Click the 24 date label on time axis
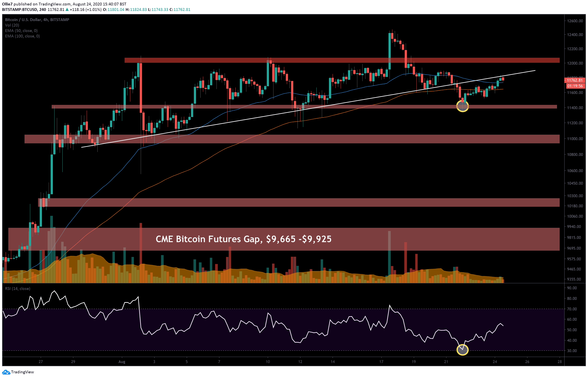The image size is (588, 378). pos(495,362)
